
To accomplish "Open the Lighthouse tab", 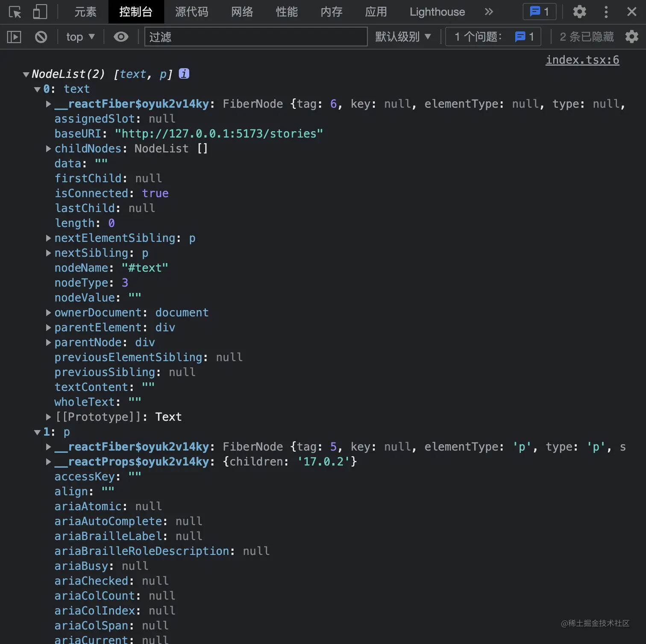I will (x=437, y=12).
